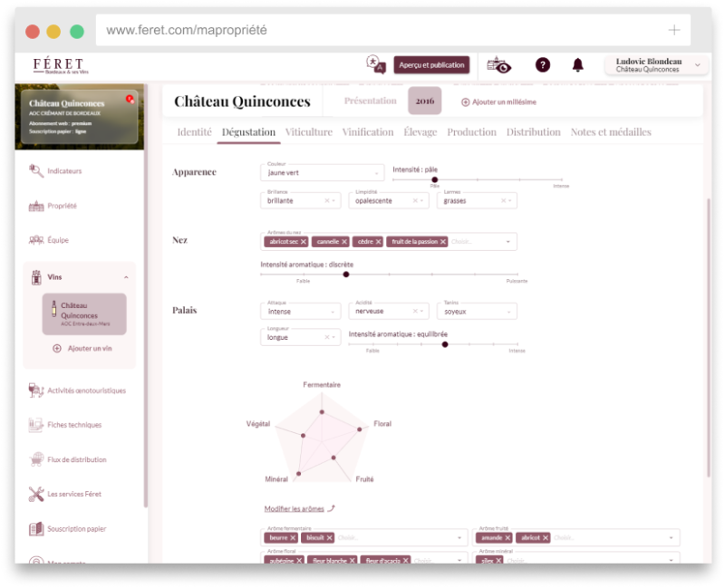725x588 pixels.
Task: Click the Floral point on the radar chart
Action: (x=359, y=429)
